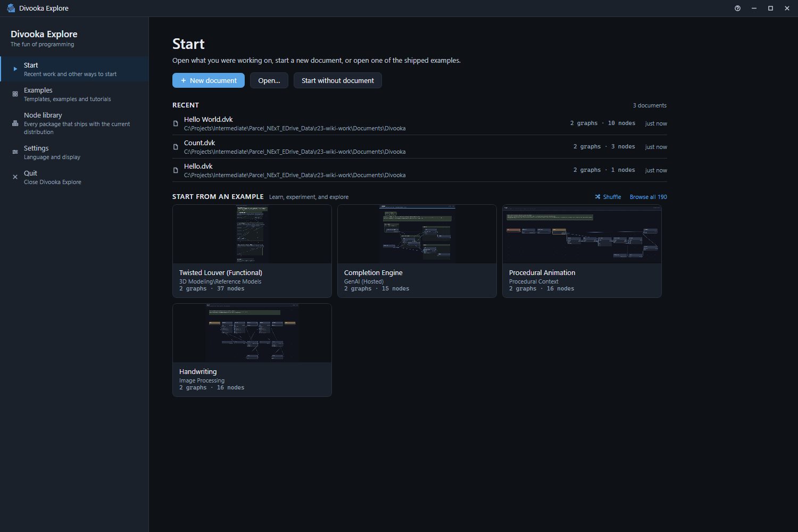
Task: Open the Procedural Animation example thumbnail
Action: (582, 234)
